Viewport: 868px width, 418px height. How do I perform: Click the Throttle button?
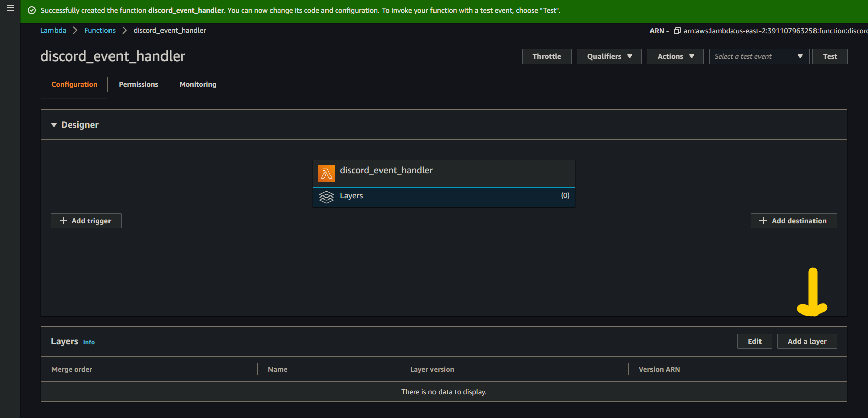pyautogui.click(x=547, y=56)
